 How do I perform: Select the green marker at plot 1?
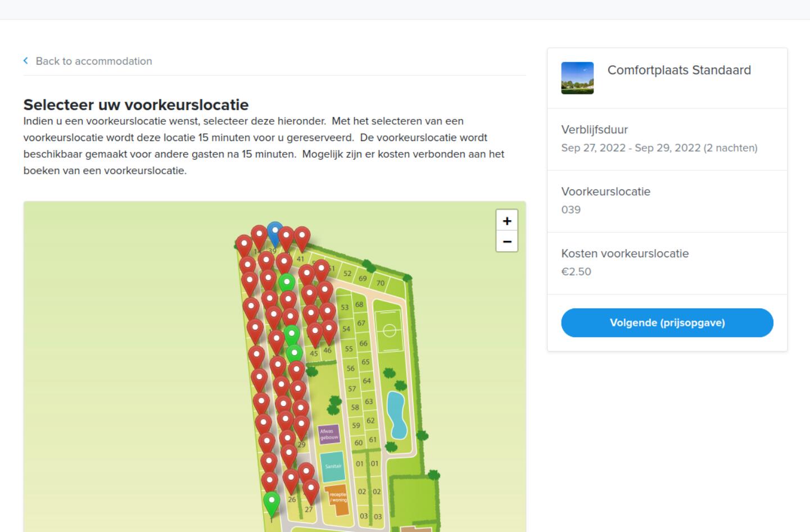point(271,502)
